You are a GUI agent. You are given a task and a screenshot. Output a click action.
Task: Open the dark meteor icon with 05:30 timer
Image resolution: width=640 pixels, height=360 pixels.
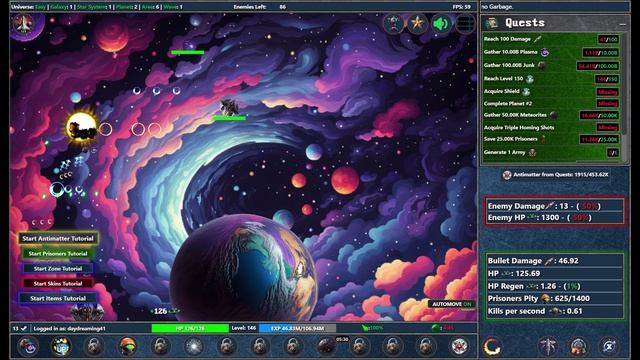pyautogui.click(x=327, y=346)
